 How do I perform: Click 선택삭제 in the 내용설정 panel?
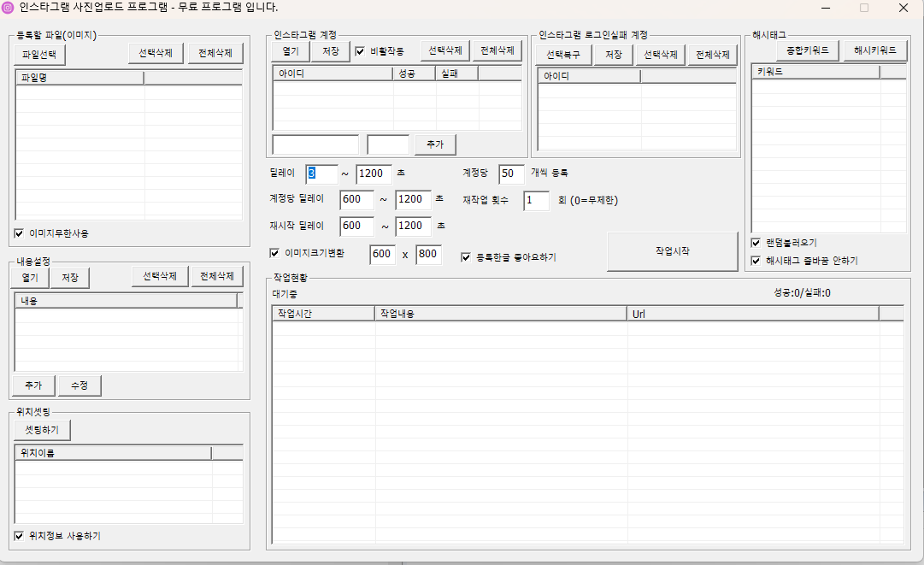160,276
